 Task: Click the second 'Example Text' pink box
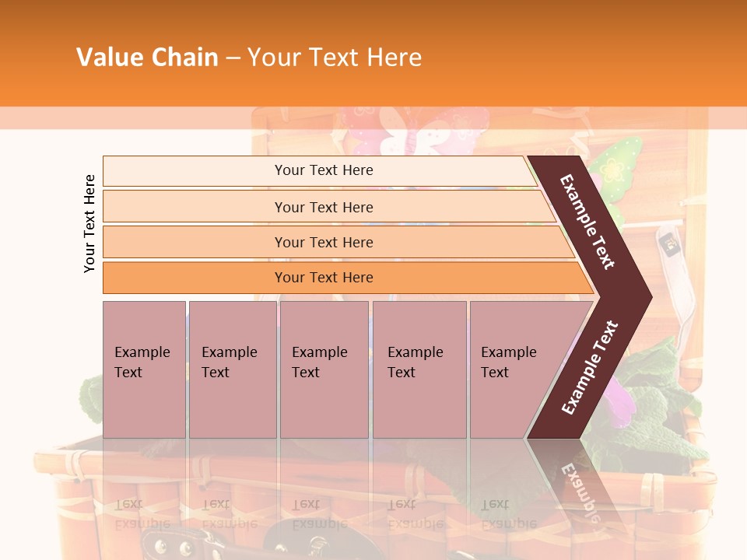tap(233, 369)
